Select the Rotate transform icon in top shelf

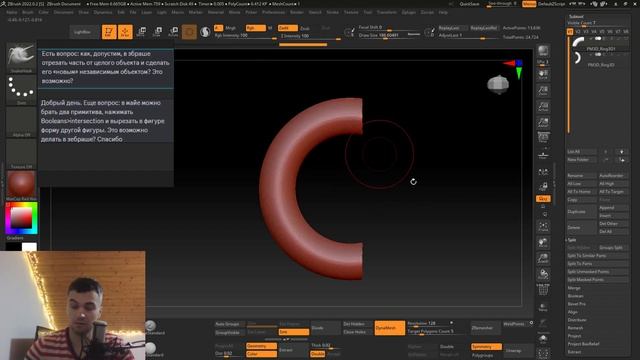(x=173, y=32)
